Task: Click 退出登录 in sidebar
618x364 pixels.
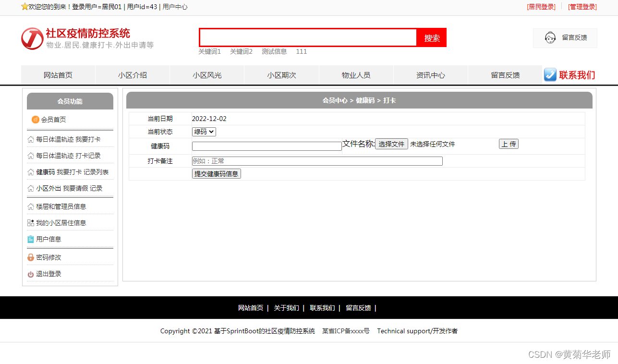Action: click(48, 274)
